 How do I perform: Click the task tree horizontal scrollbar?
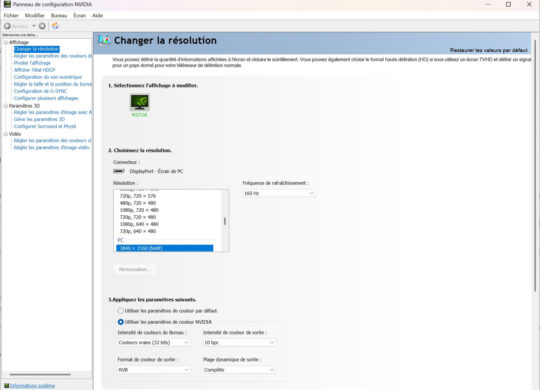pos(40,374)
